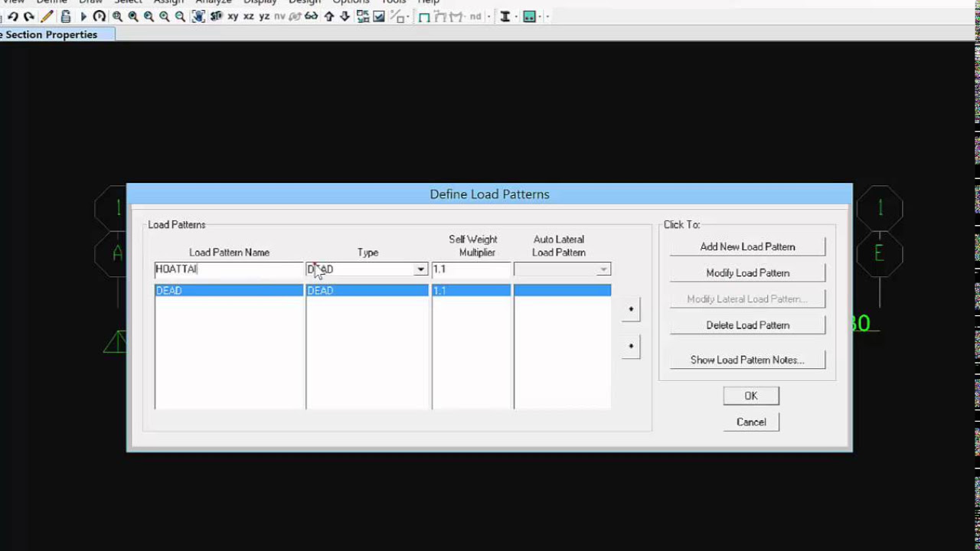Toggle the model lock icon
Screen dimensions: 980x551
66,16
